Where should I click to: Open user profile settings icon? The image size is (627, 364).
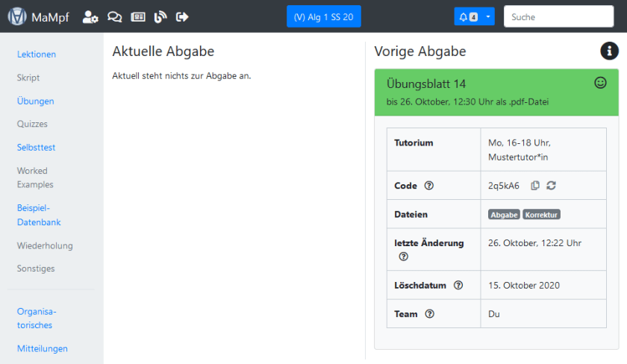pos(90,16)
